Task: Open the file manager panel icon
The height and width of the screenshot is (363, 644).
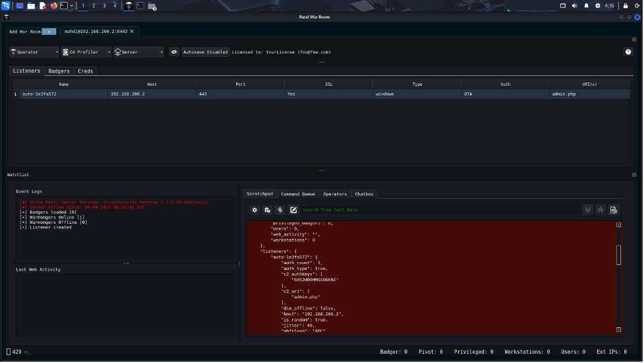Action: pos(31,6)
